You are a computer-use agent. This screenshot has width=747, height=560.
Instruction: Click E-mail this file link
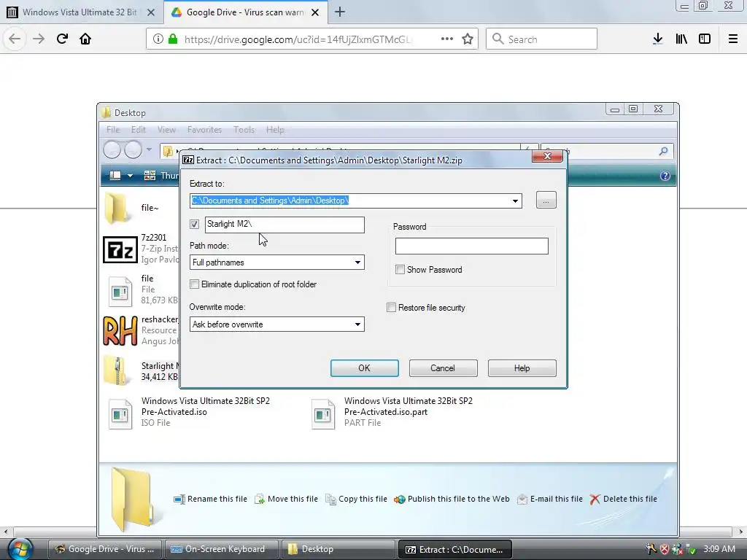coord(550,499)
